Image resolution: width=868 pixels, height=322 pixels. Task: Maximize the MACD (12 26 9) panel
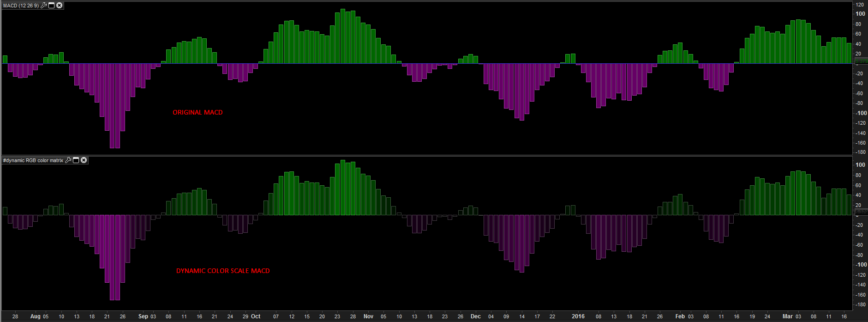coord(52,6)
